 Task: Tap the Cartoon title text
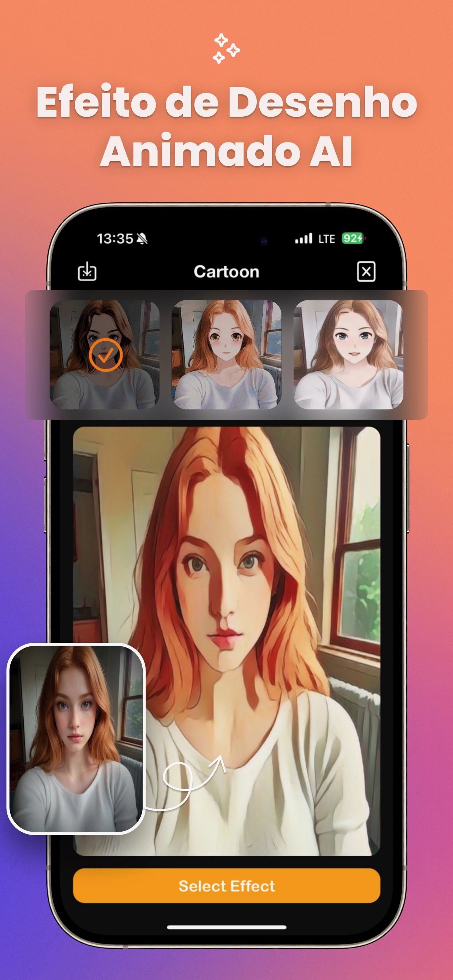(x=226, y=272)
